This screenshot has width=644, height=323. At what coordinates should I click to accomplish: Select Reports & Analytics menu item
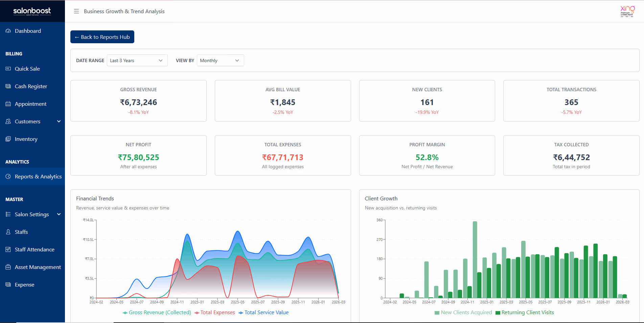click(x=32, y=176)
